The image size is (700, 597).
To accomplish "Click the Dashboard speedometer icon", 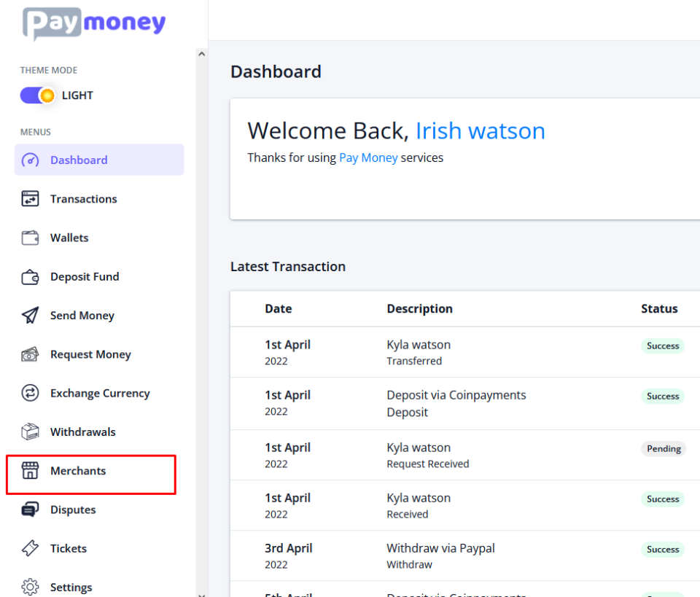I will click(30, 160).
